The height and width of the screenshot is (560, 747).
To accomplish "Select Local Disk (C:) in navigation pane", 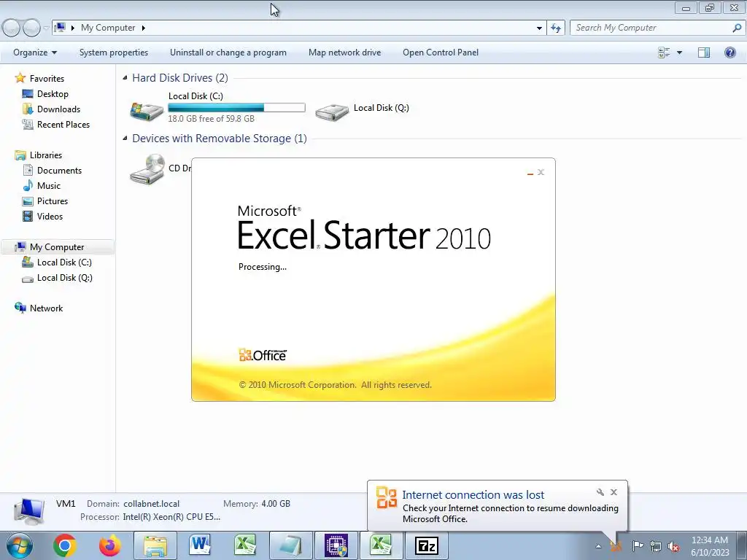I will 64,262.
